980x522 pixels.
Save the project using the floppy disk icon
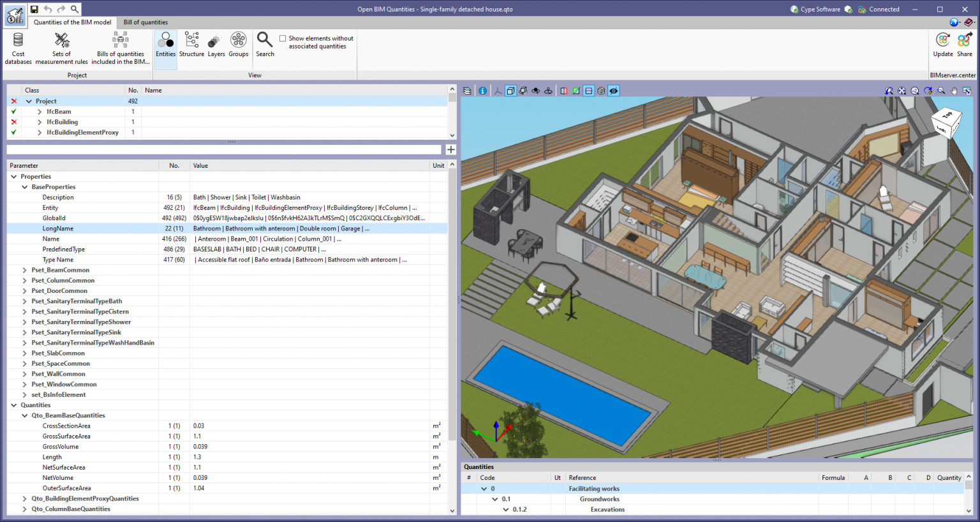(34, 9)
